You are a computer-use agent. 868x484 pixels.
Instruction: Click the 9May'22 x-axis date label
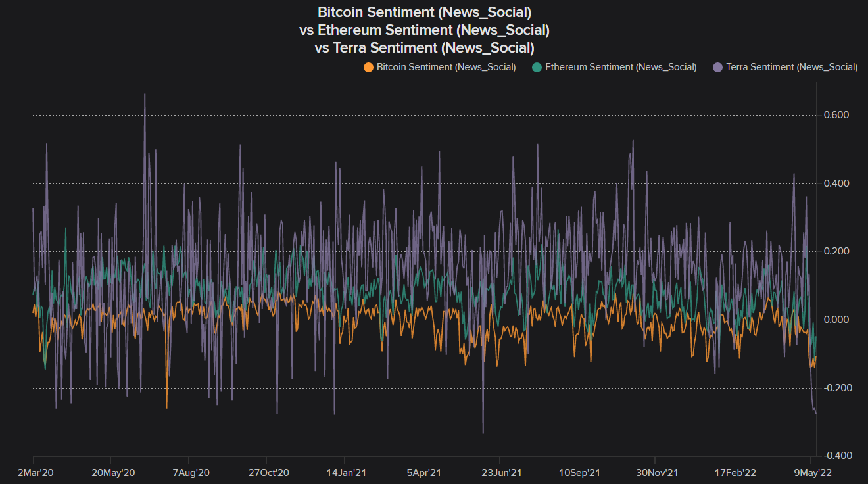[x=813, y=472]
